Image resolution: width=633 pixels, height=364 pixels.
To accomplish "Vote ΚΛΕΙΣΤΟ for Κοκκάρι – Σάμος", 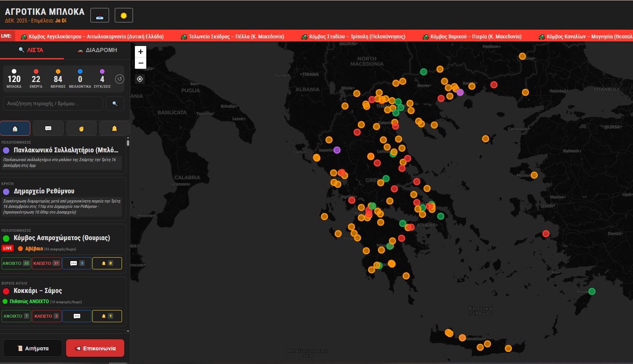I will [46, 316].
